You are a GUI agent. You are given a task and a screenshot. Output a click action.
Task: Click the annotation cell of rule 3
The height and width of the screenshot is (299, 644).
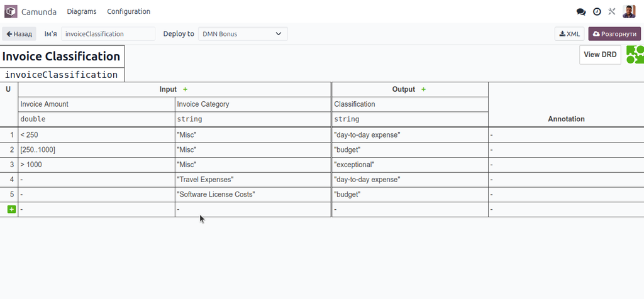click(x=566, y=165)
